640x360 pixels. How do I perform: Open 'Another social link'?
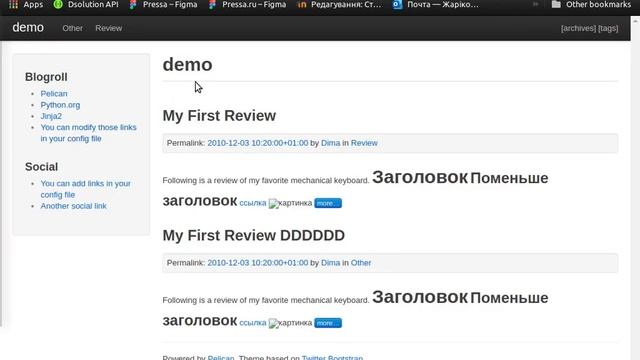[x=73, y=206]
